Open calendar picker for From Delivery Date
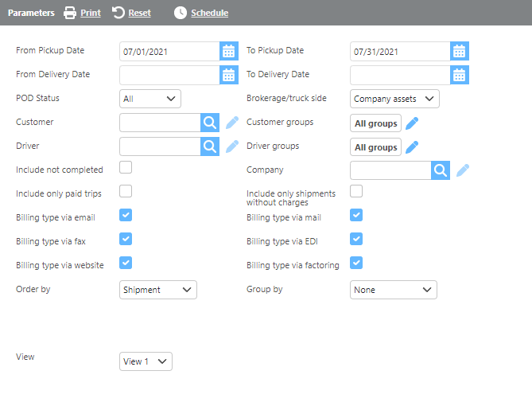Image resolution: width=532 pixels, height=406 pixels. point(229,75)
